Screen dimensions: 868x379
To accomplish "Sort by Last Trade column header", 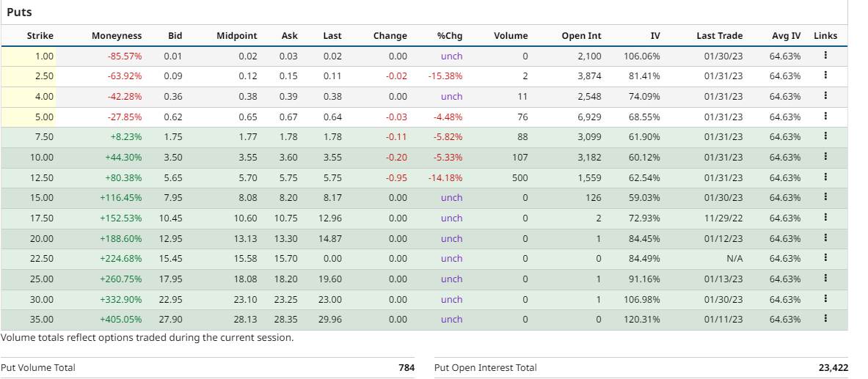I will tap(720, 36).
